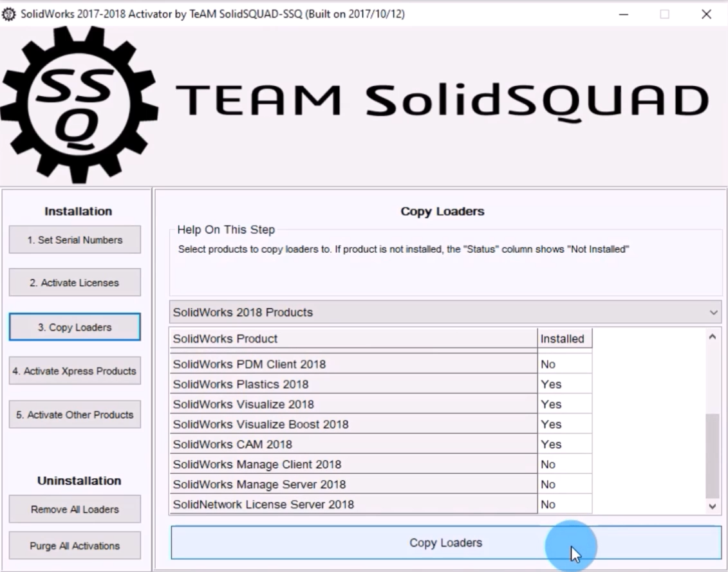
Task: Click the gear app icon in title bar
Action: pos(9,14)
